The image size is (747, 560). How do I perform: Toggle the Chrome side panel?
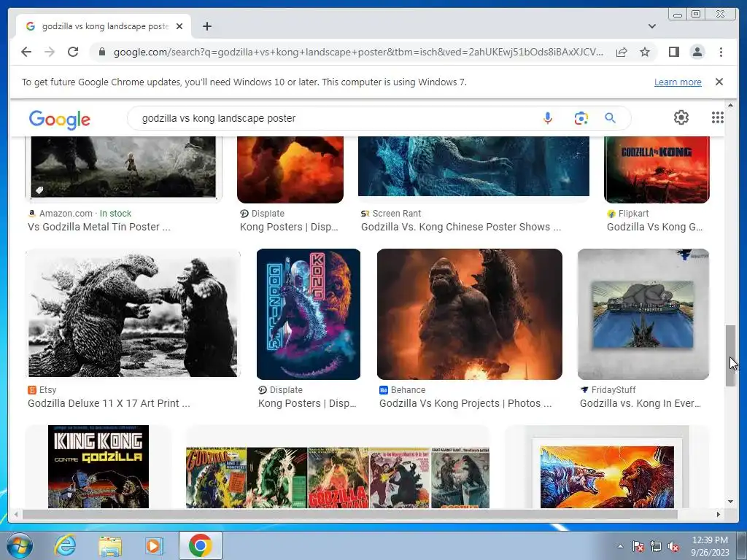(673, 52)
